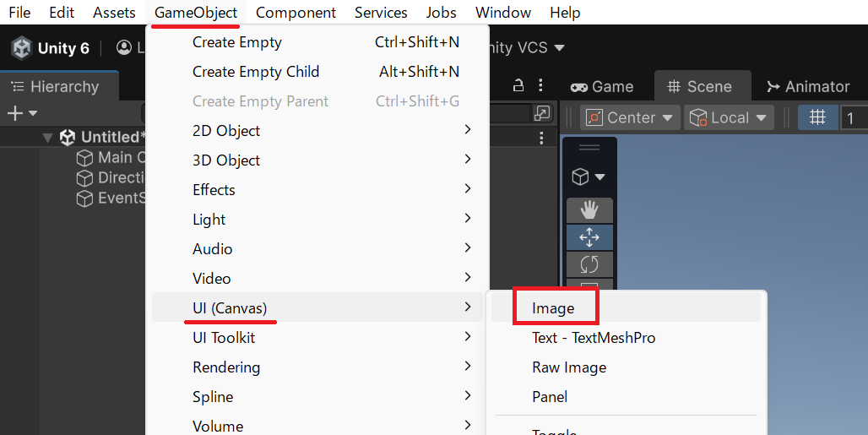Open the Component menu
868x435 pixels.
[x=296, y=12]
